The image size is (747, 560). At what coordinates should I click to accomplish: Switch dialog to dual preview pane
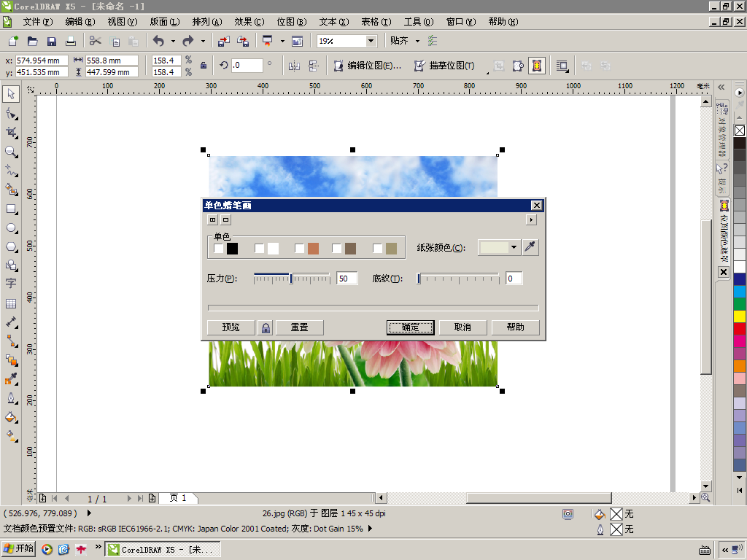[212, 219]
